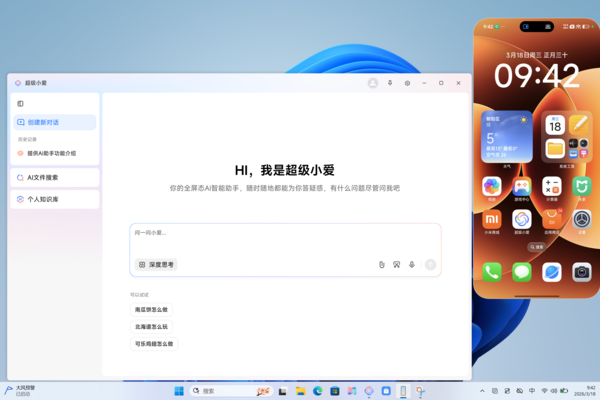
Task: Open the user account avatar
Action: coord(373,83)
